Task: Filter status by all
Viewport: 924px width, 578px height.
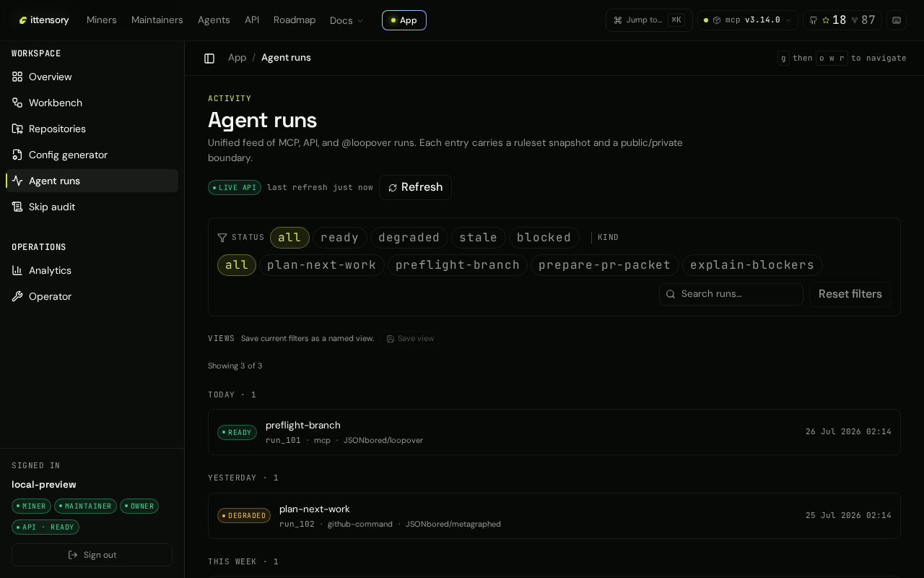Action: [289, 238]
